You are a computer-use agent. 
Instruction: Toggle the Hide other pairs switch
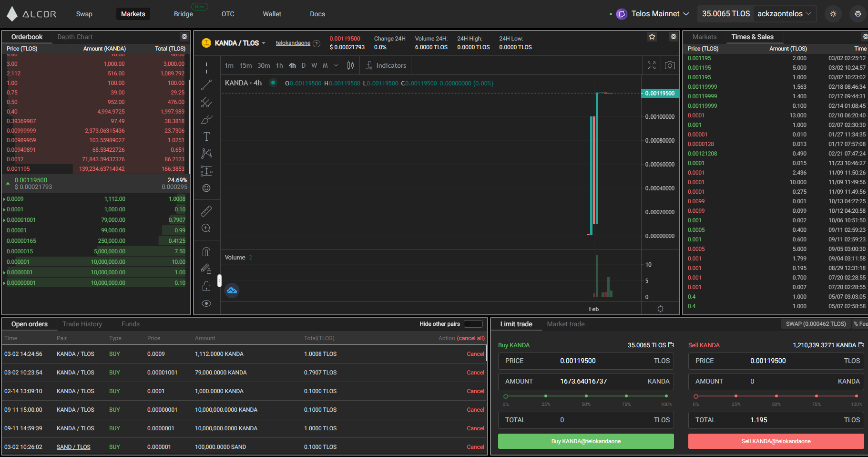click(473, 324)
